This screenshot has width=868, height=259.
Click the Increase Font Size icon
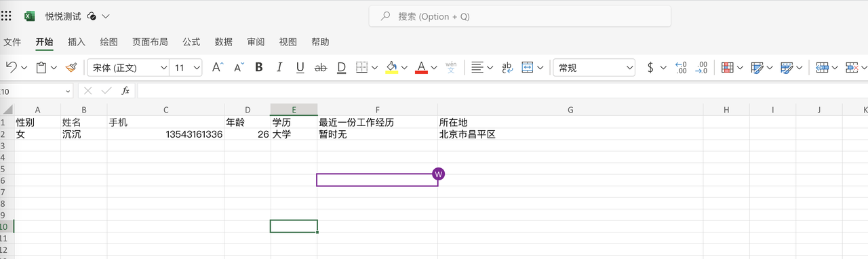pyautogui.click(x=217, y=67)
